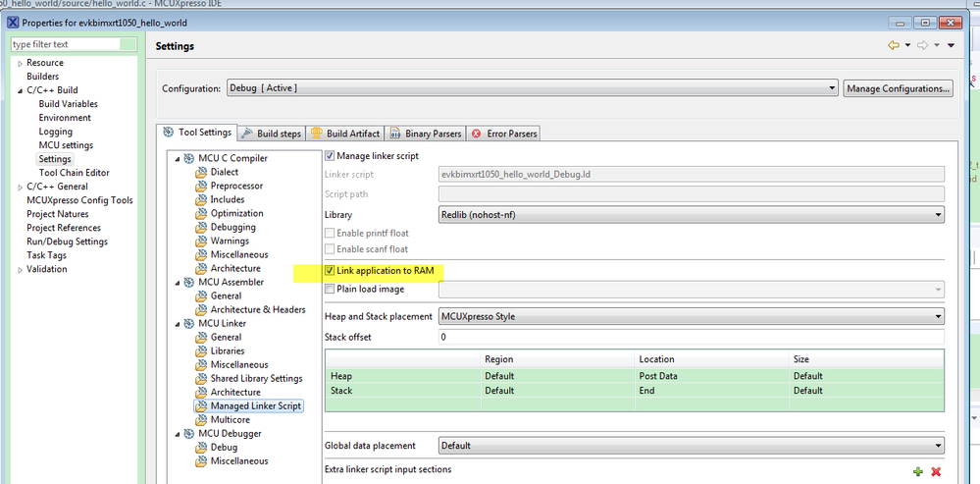
Task: Click the Optimization option icon
Action: point(201,213)
